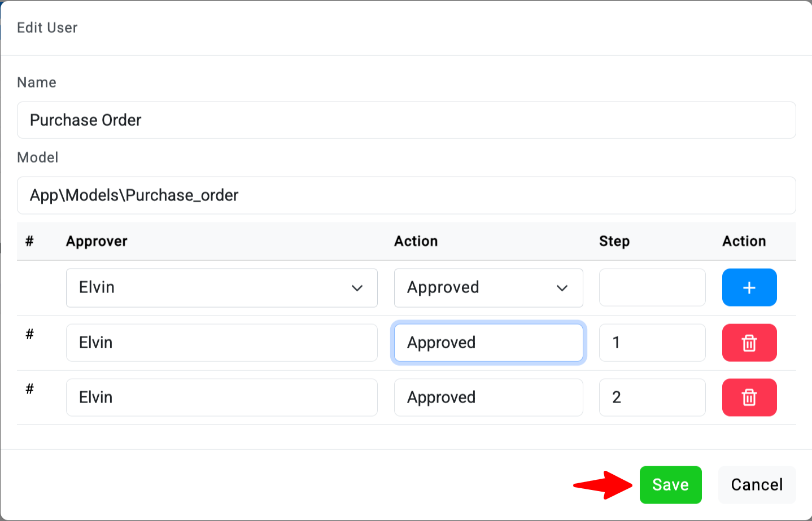Delete the step 2 approver row

pyautogui.click(x=749, y=397)
